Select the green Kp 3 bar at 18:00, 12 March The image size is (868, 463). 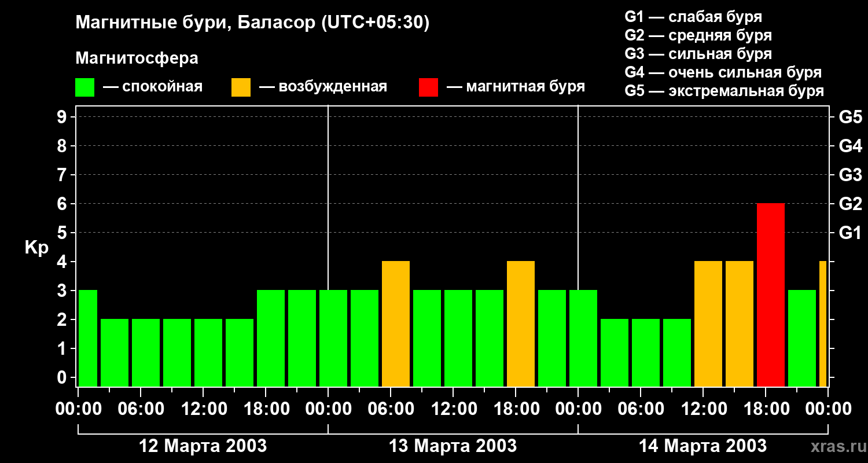click(x=271, y=339)
